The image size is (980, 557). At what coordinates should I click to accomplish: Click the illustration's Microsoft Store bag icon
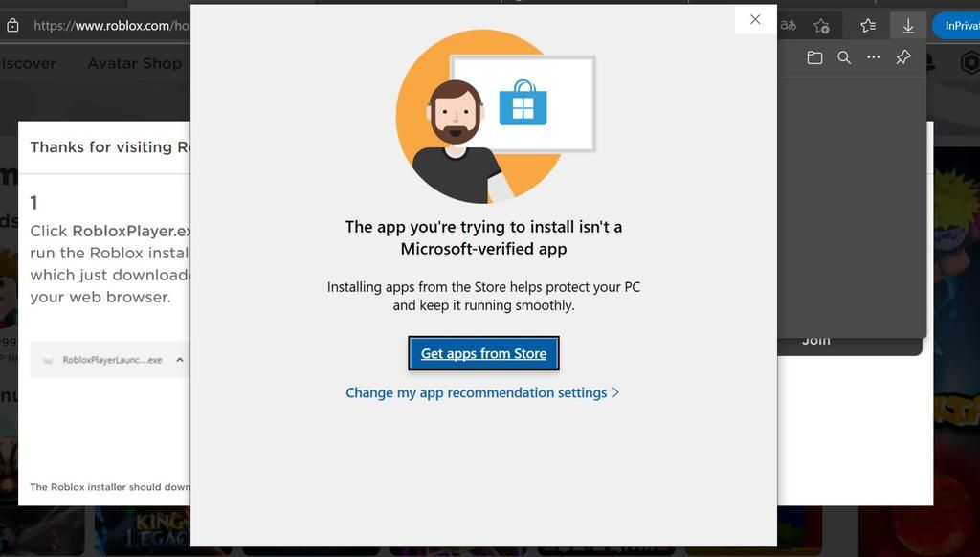[523, 102]
